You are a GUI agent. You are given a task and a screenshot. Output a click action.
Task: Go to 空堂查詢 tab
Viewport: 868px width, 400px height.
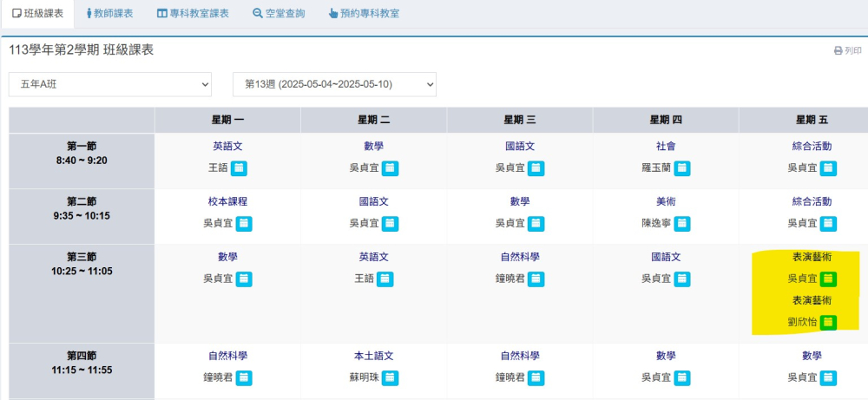click(279, 14)
